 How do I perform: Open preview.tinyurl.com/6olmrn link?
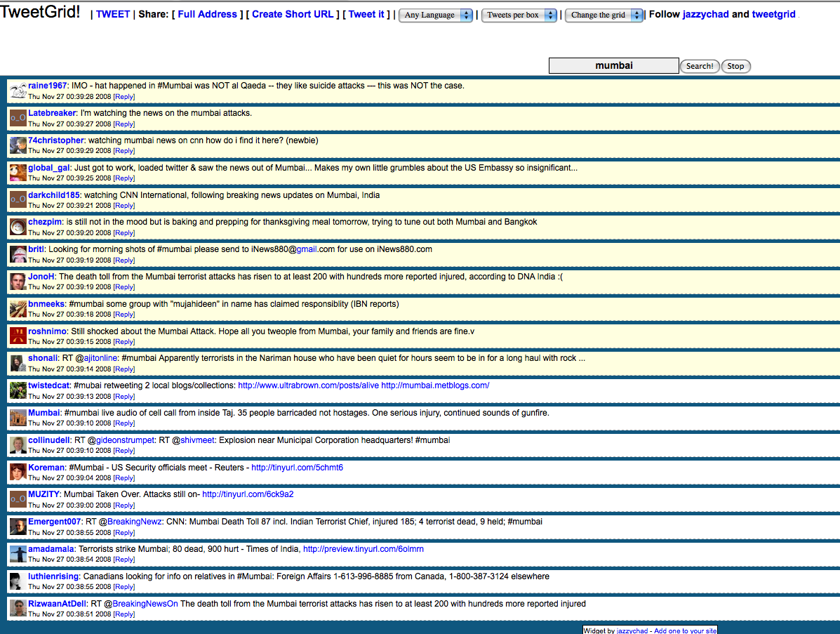coord(364,549)
